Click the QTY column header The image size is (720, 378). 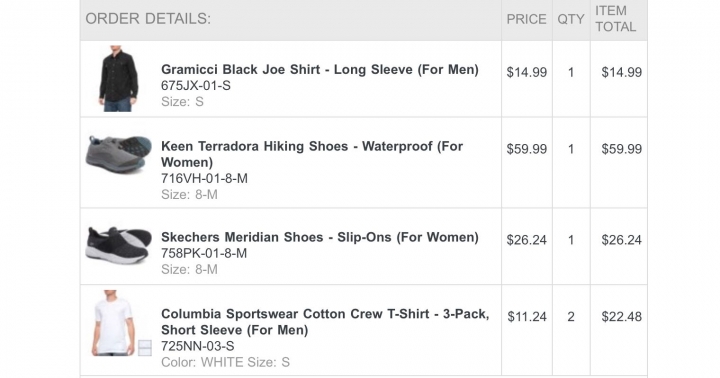(x=571, y=19)
